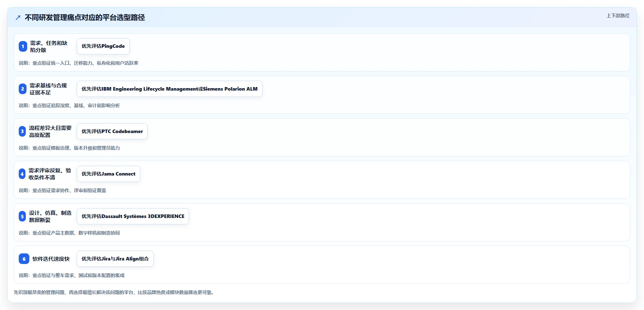Click the 上下游路径 label in header
The height and width of the screenshot is (310, 644).
(618, 16)
